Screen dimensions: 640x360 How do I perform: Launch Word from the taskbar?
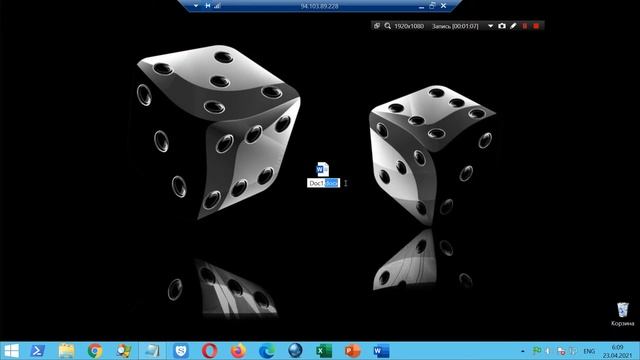tap(381, 351)
